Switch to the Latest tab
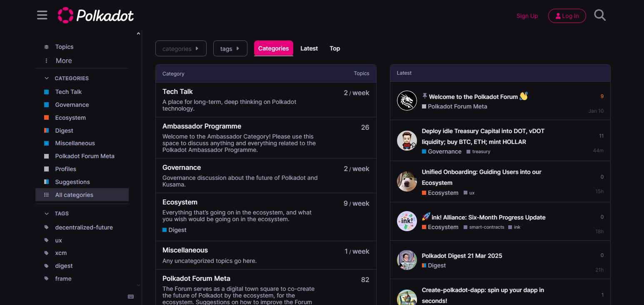 [x=309, y=48]
